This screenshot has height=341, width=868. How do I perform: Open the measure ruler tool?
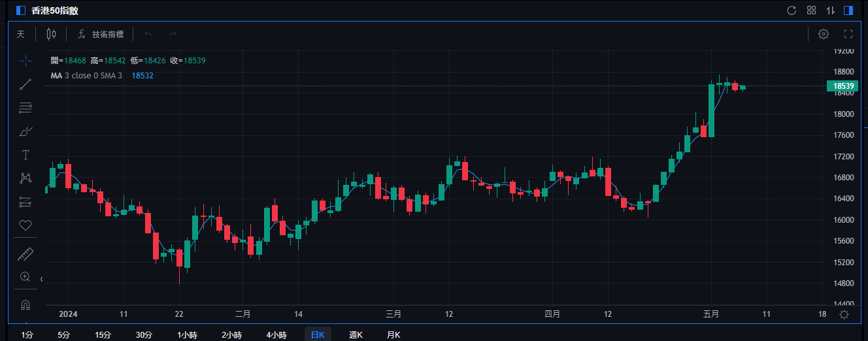[x=25, y=253]
